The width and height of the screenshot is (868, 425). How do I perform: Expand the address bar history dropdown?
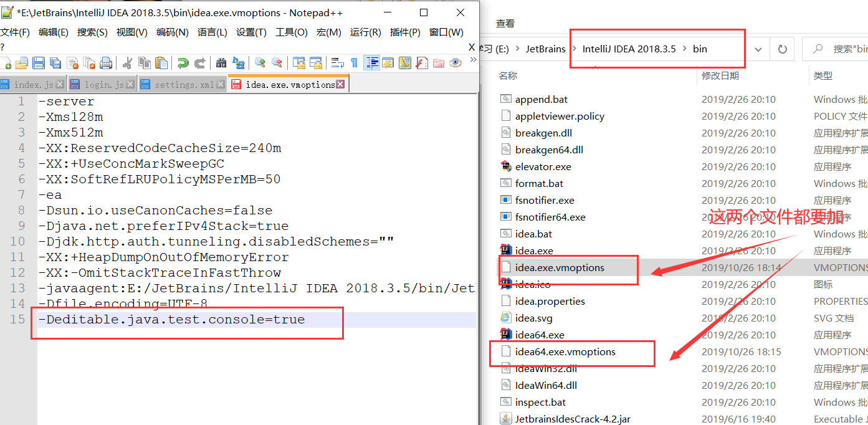click(758, 49)
